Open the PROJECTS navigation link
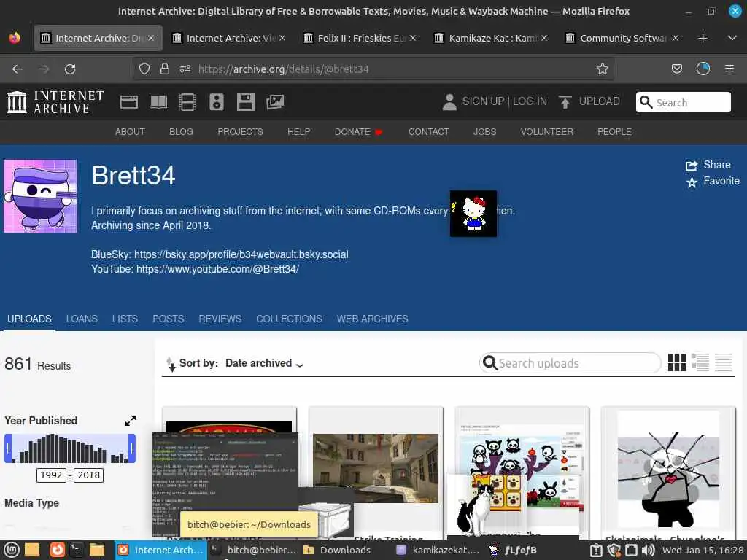 pyautogui.click(x=240, y=132)
